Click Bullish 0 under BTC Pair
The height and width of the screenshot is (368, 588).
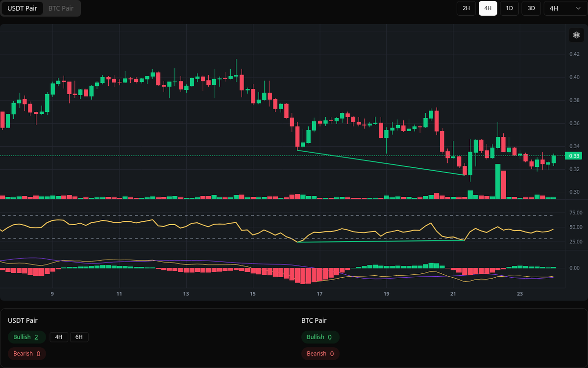click(x=320, y=337)
